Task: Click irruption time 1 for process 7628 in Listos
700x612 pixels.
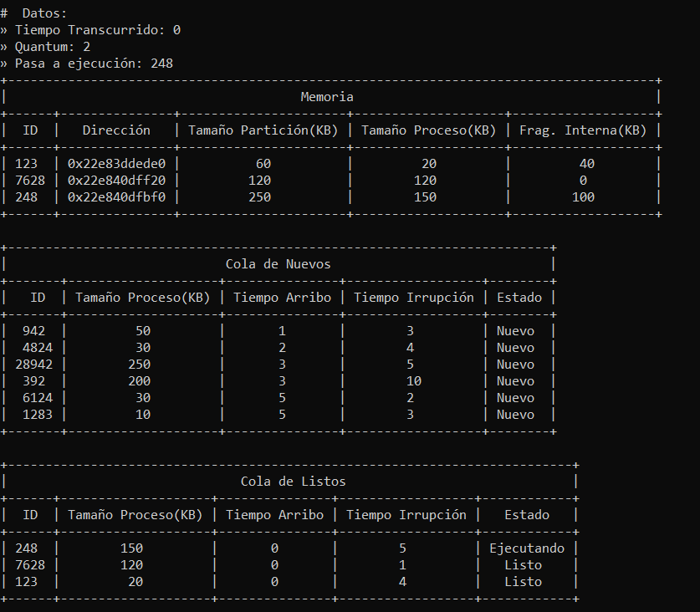Action: pos(402,565)
